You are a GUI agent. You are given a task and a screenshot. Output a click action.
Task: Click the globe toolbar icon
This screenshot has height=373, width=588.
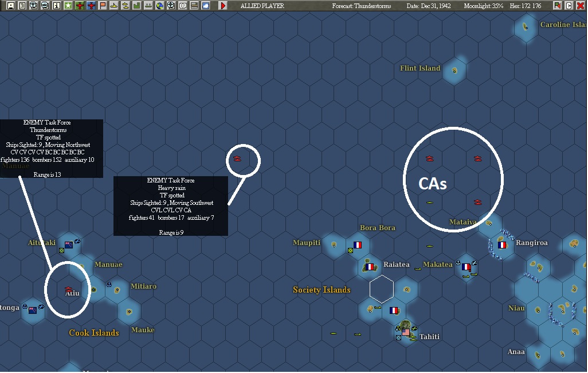[x=160, y=6]
